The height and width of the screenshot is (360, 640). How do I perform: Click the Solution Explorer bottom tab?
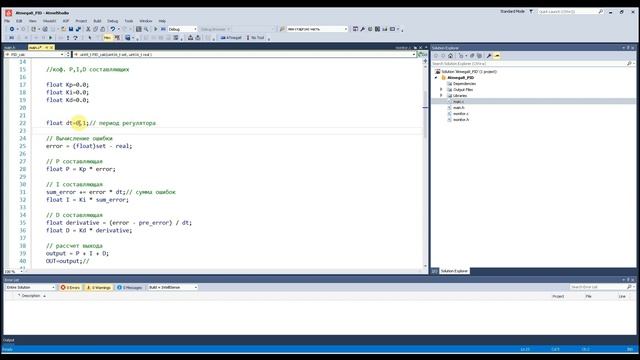454,271
